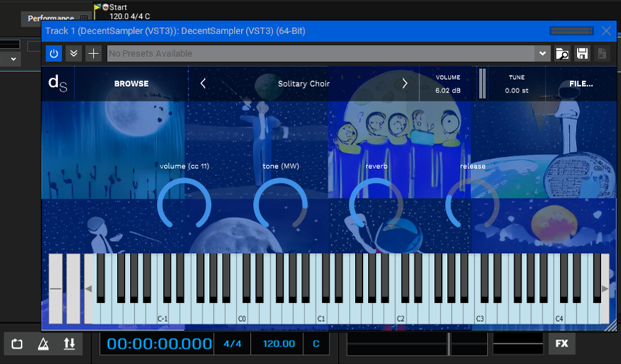
Task: Shift keyboard range right arrow
Action: coord(605,288)
